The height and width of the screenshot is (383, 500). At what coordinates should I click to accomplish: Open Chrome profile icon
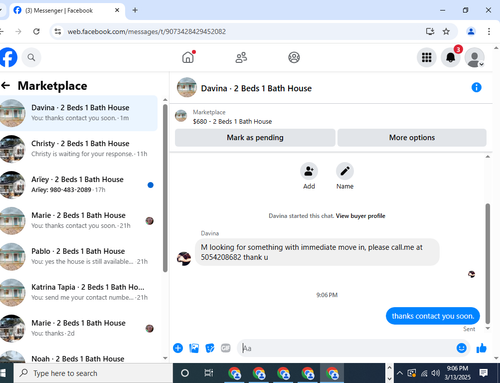point(471,31)
